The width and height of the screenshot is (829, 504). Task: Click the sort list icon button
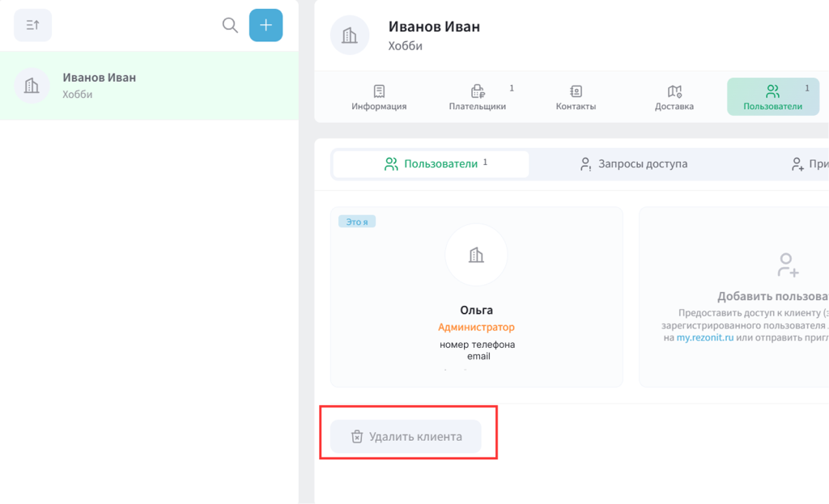pyautogui.click(x=32, y=25)
